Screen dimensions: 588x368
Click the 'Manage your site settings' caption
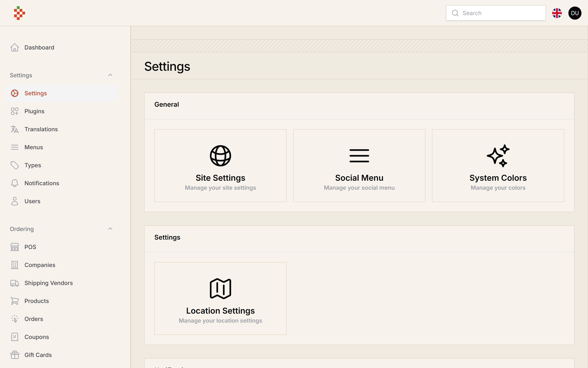(220, 188)
